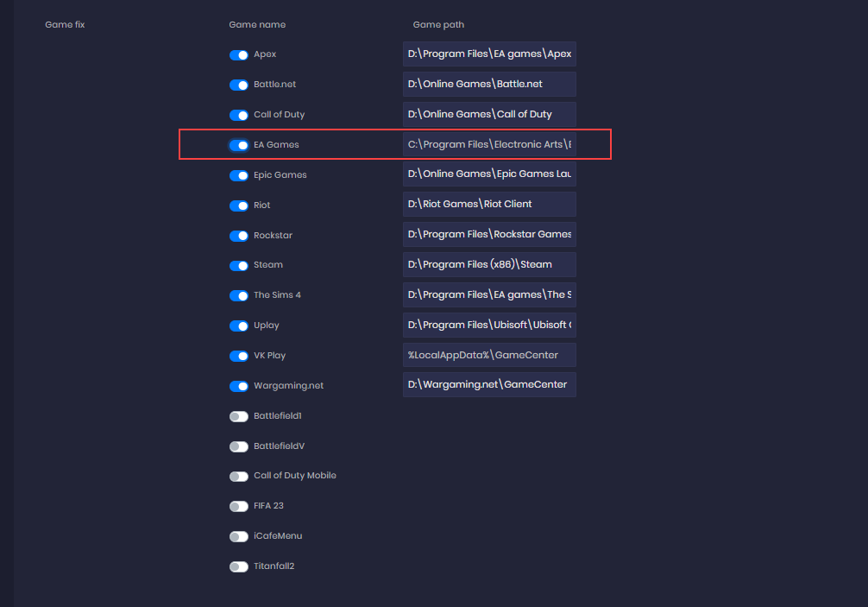868x607 pixels.
Task: Enable the BattlefieldV toggle
Action: pos(238,446)
